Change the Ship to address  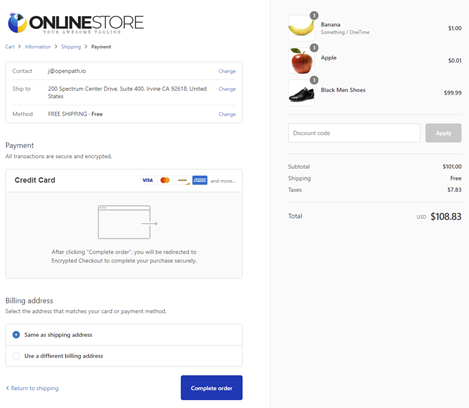click(227, 89)
